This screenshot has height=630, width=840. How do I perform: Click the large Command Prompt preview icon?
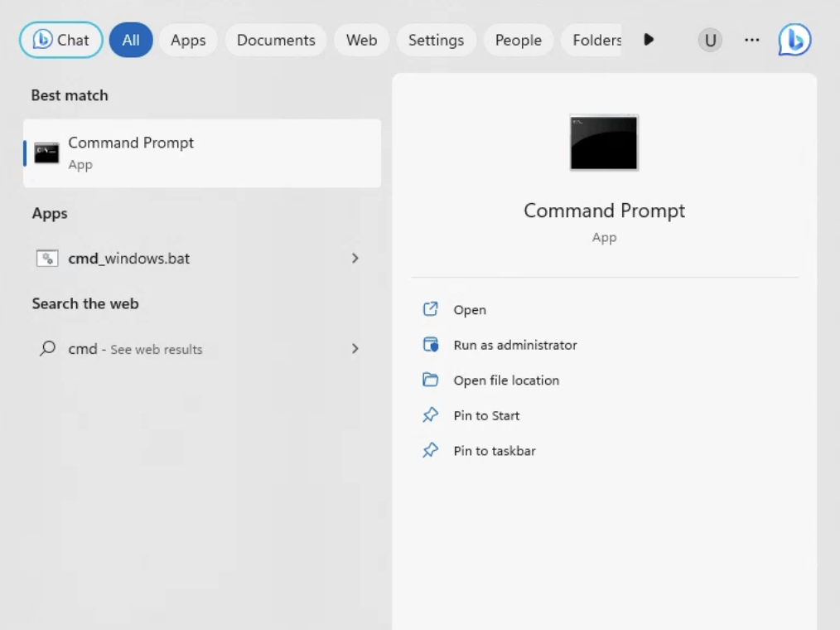(604, 143)
